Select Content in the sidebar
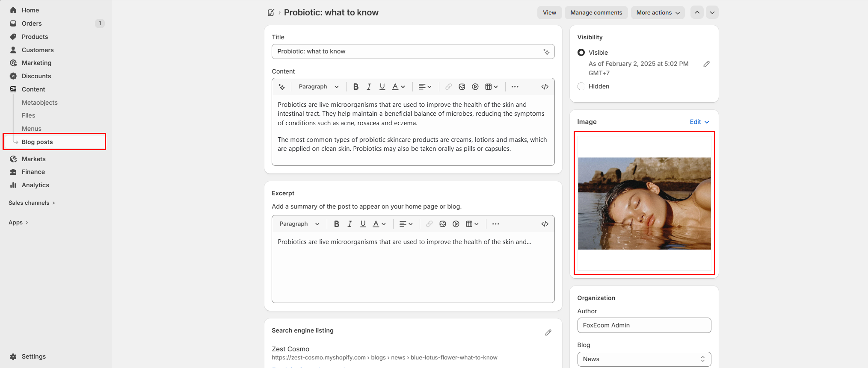This screenshot has width=868, height=368. [x=33, y=89]
